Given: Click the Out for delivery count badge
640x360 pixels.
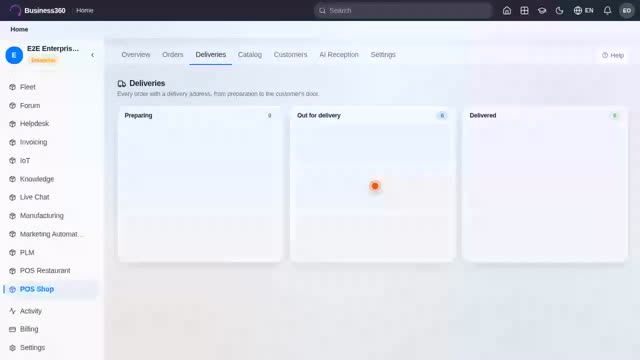Looking at the screenshot, I should pos(442,116).
